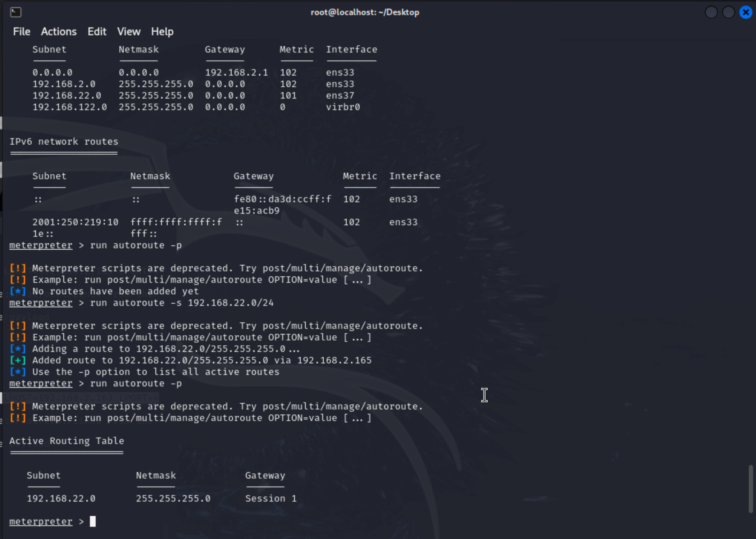Viewport: 756px width, 539px height.
Task: Open the File menu
Action: (x=22, y=32)
